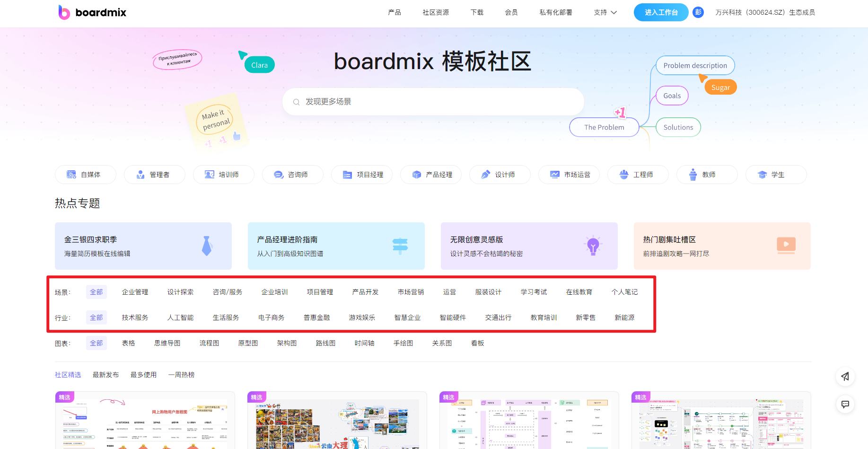The height and width of the screenshot is (449, 868).
Task: Open the 产品经理进阶指南 topic card
Action: click(x=336, y=246)
